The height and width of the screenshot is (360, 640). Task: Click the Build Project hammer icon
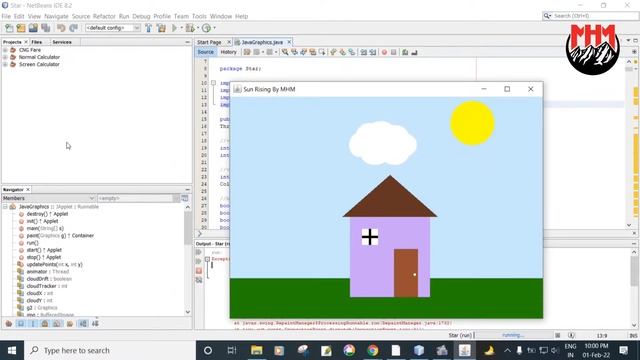(x=149, y=28)
